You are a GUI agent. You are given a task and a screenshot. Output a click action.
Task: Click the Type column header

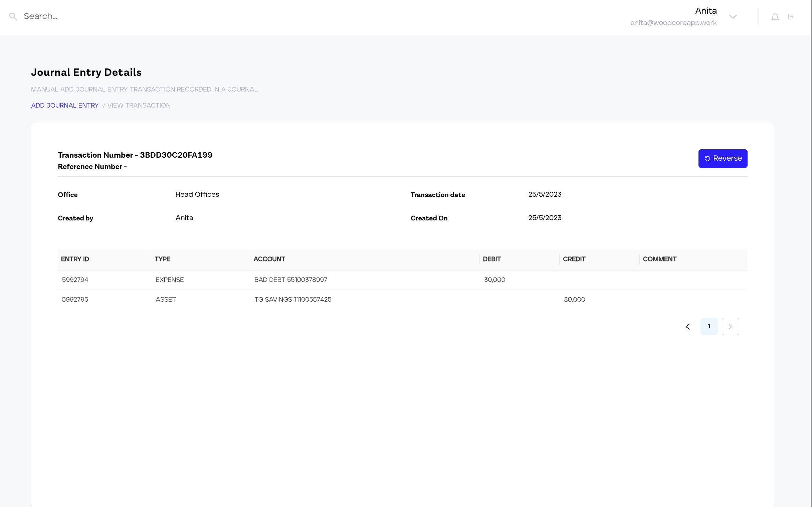tap(163, 259)
